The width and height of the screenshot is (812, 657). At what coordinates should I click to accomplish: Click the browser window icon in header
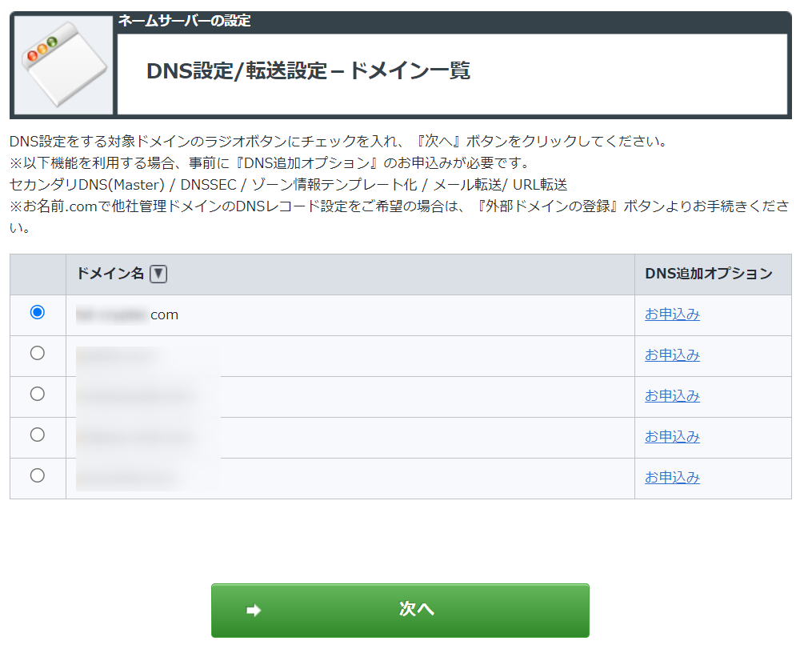tap(64, 65)
